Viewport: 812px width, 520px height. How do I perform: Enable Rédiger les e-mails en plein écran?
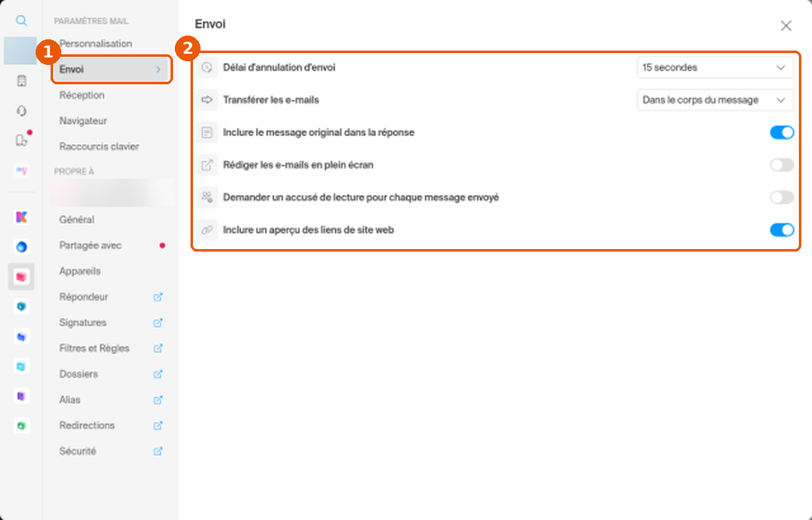point(781,165)
